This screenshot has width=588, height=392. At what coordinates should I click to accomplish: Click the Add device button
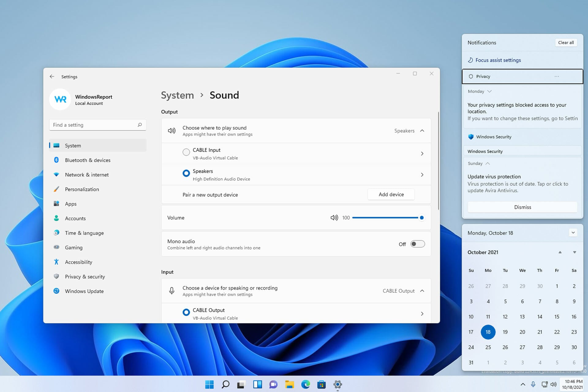[391, 194]
